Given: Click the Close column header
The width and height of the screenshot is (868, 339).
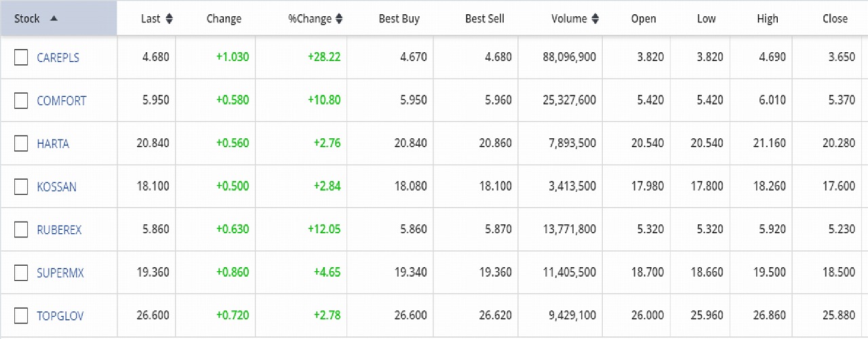Looking at the screenshot, I should [x=835, y=19].
